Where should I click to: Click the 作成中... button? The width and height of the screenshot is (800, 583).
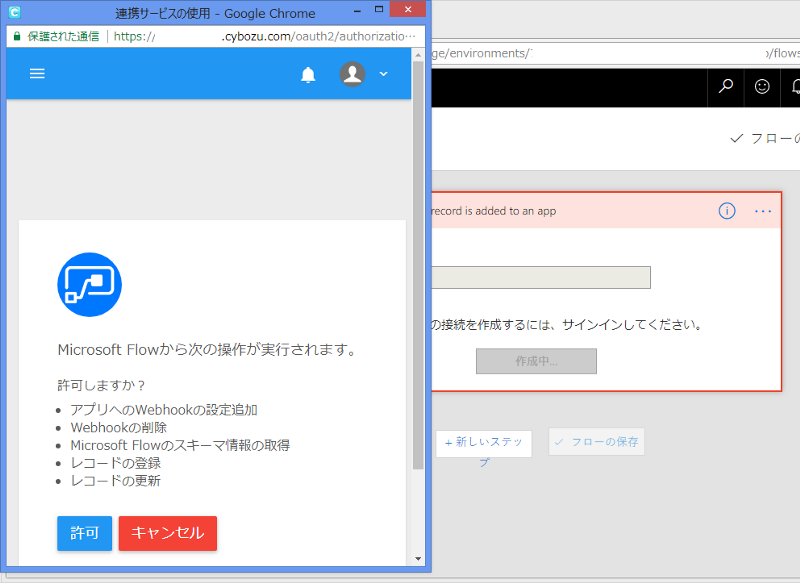(536, 361)
